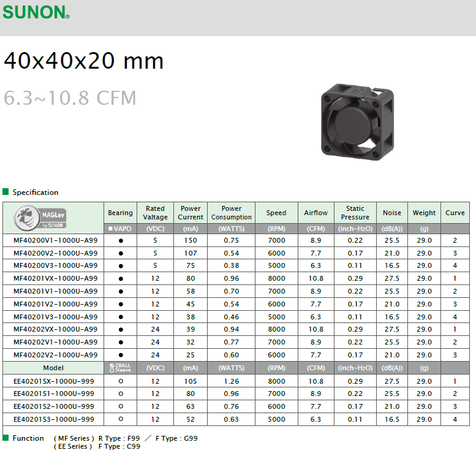Click the Weight column header
The image size is (476, 453).
[424, 213]
